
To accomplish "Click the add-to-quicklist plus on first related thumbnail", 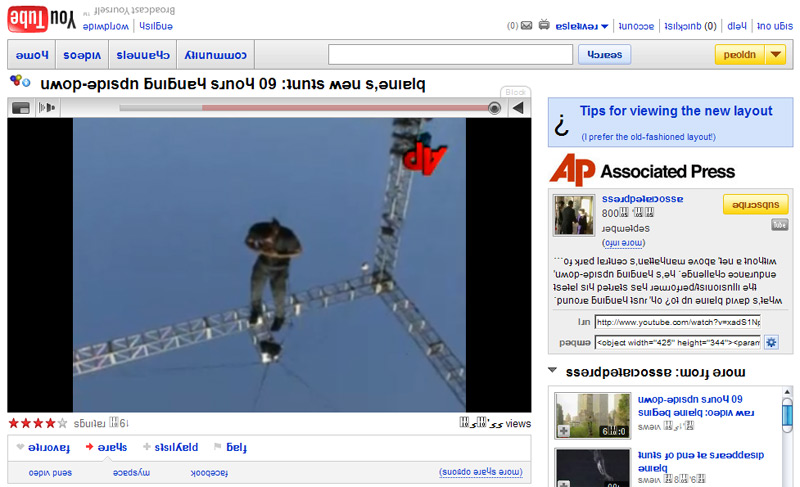I will pos(564,431).
